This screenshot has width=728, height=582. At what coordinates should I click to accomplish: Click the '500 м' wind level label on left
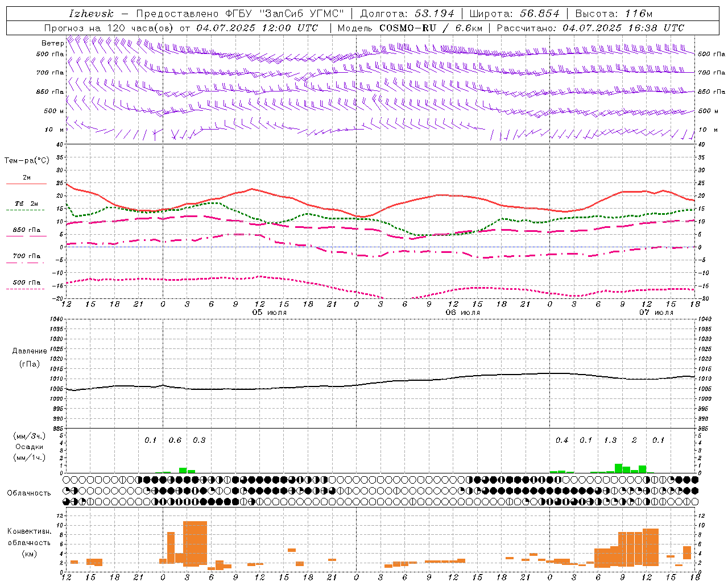click(x=54, y=111)
